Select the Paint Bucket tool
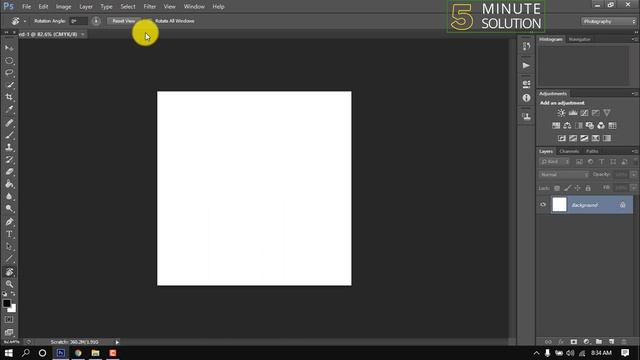The width and height of the screenshot is (640, 360). 9,184
